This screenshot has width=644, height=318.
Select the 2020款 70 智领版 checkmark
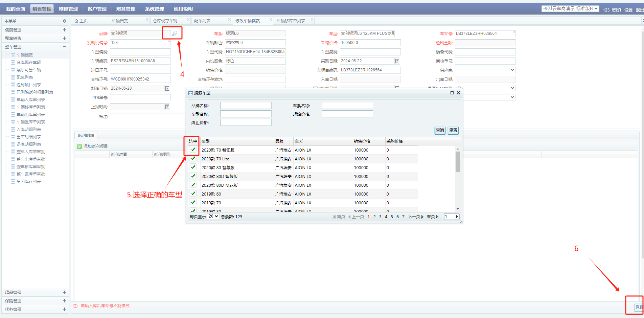[193, 150]
